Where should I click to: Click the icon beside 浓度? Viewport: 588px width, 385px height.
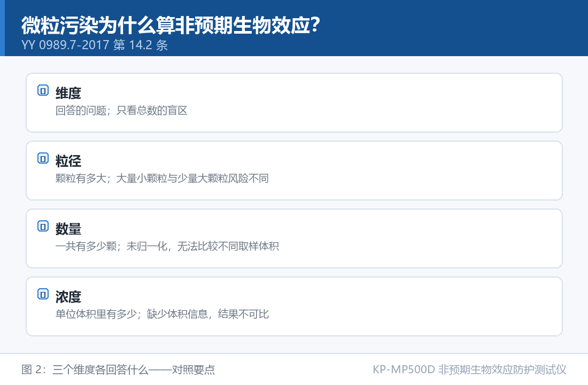(43, 294)
